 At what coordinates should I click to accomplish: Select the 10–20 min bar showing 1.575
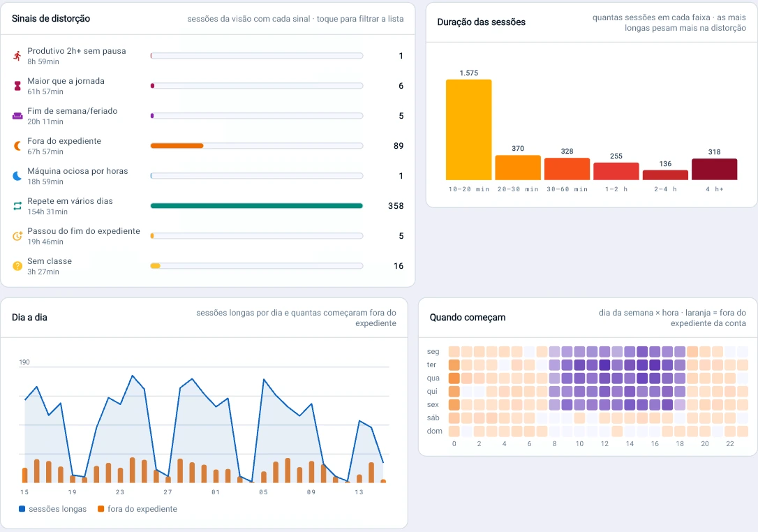point(469,130)
